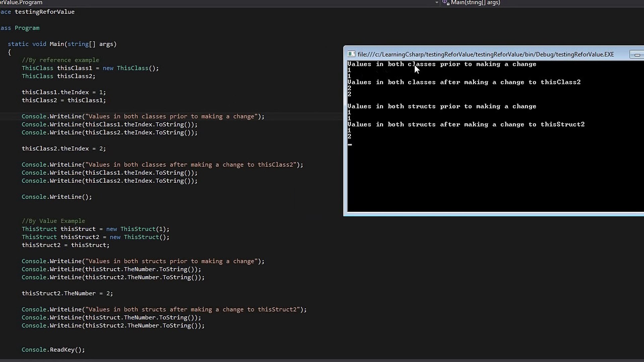Click the declaration line 'ThisClass thisClass2;'
Viewport: 644px width, 362px height.
pos(59,76)
